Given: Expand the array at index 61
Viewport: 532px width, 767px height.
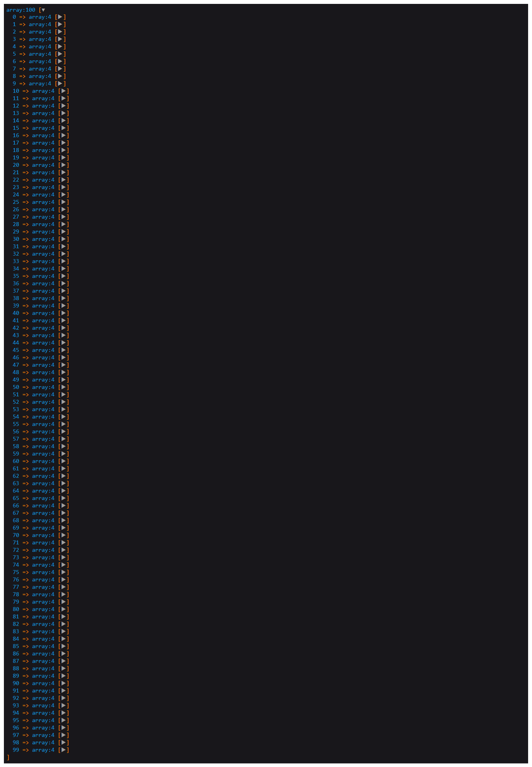Looking at the screenshot, I should pos(63,469).
